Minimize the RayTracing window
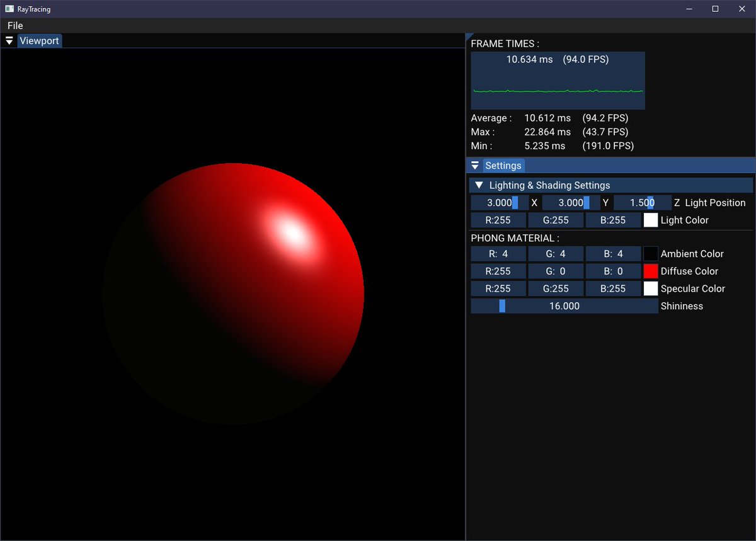 point(689,9)
